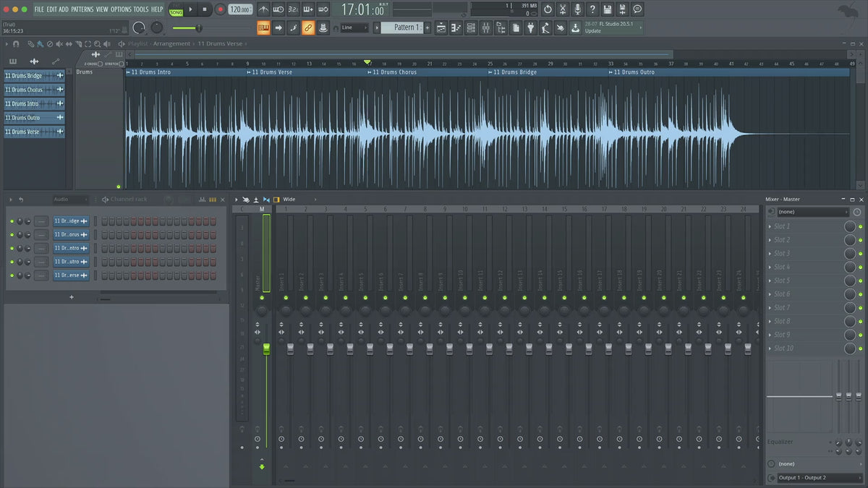
Task: Click the save project floppy disk icon
Action: tap(608, 9)
